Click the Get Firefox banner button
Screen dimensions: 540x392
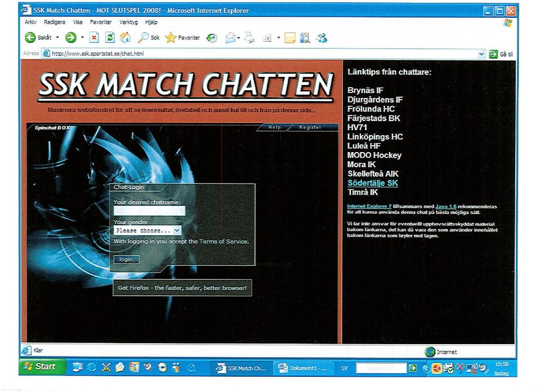tap(182, 288)
